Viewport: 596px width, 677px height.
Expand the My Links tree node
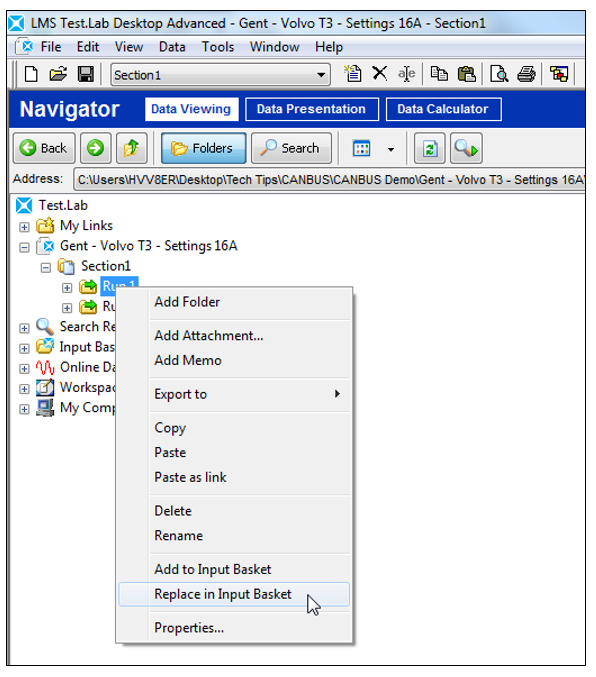(x=24, y=227)
